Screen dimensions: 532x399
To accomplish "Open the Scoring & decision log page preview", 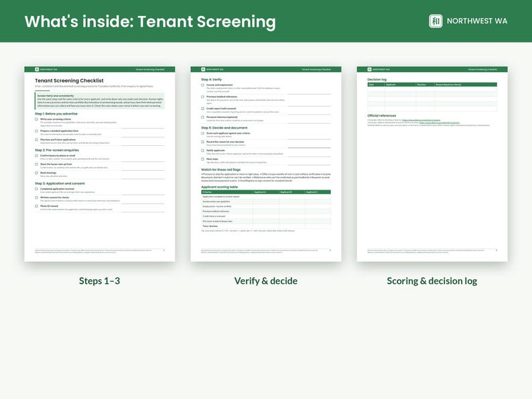I will coord(432,164).
